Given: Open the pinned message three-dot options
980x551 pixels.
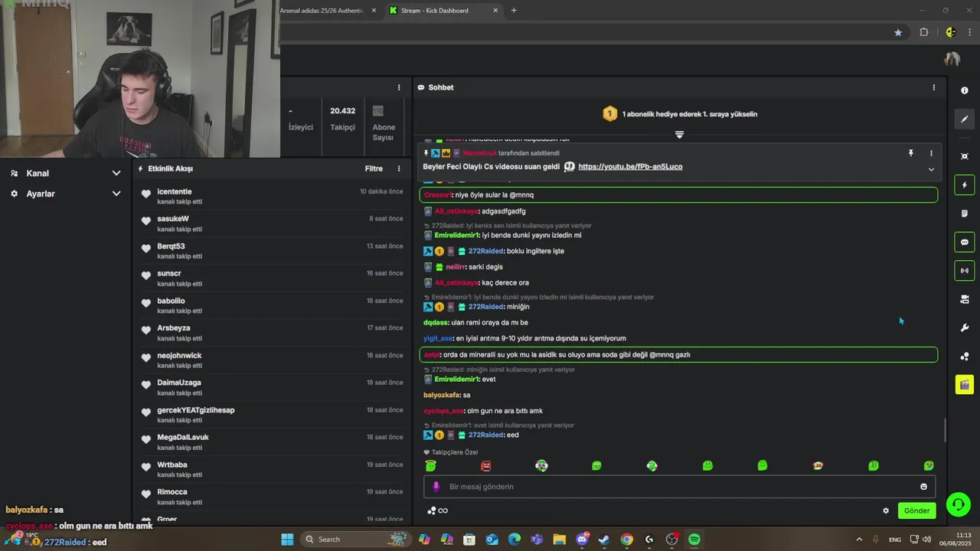Looking at the screenshot, I should pyautogui.click(x=931, y=153).
